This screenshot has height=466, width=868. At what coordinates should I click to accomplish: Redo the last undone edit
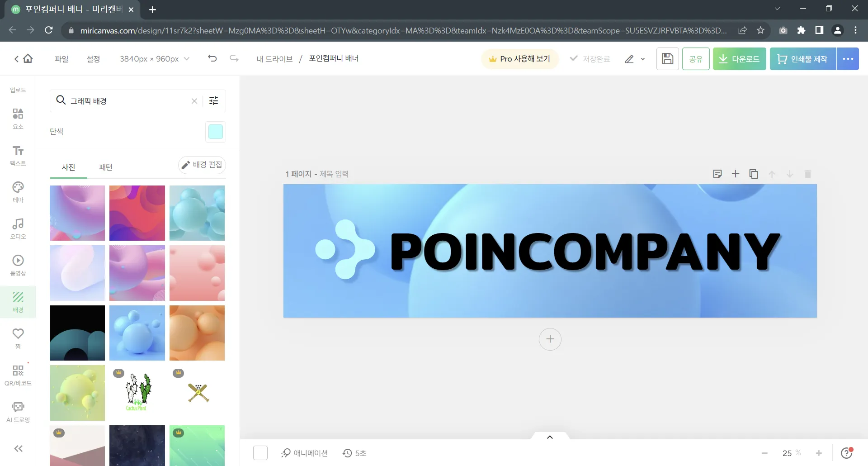click(x=234, y=58)
